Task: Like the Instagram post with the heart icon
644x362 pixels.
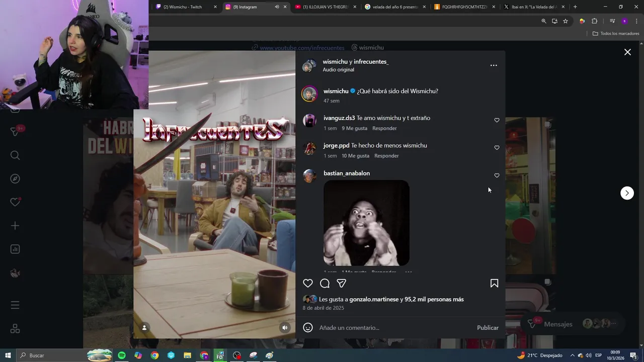Action: point(308,283)
